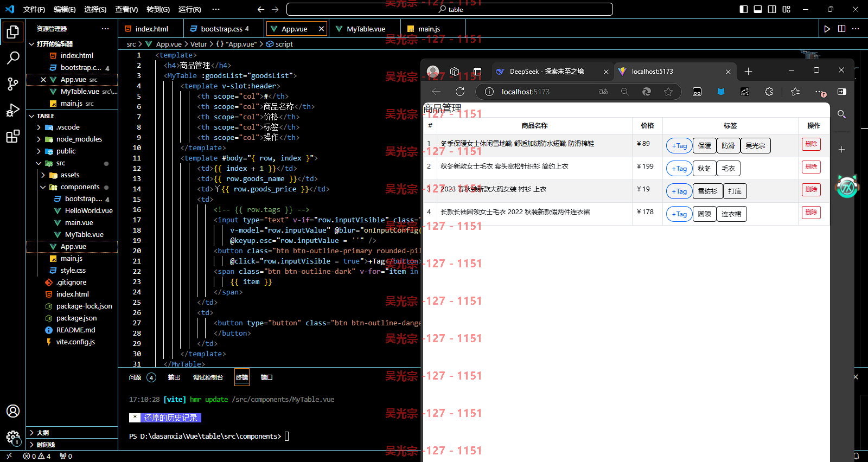Switch to the index.html editor tab
This screenshot has width=868, height=462.
[151, 29]
